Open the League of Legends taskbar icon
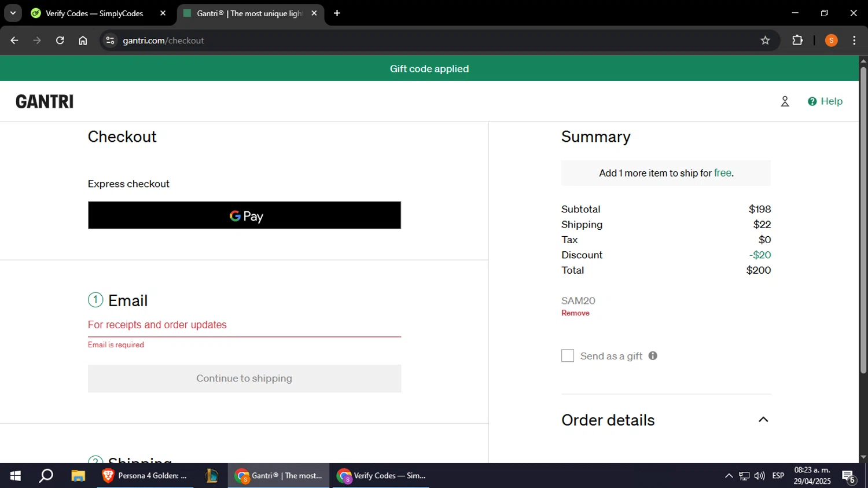This screenshot has width=868, height=488. tap(211, 476)
